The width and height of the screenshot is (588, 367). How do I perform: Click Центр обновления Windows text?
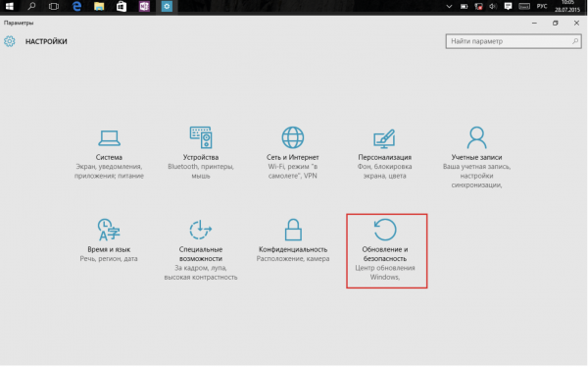tap(385, 273)
